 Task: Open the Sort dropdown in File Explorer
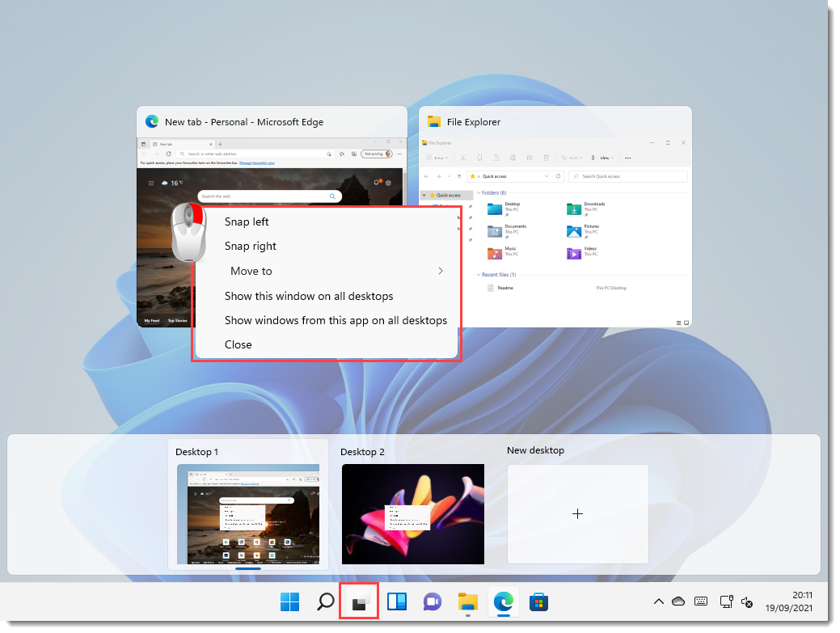tap(572, 158)
